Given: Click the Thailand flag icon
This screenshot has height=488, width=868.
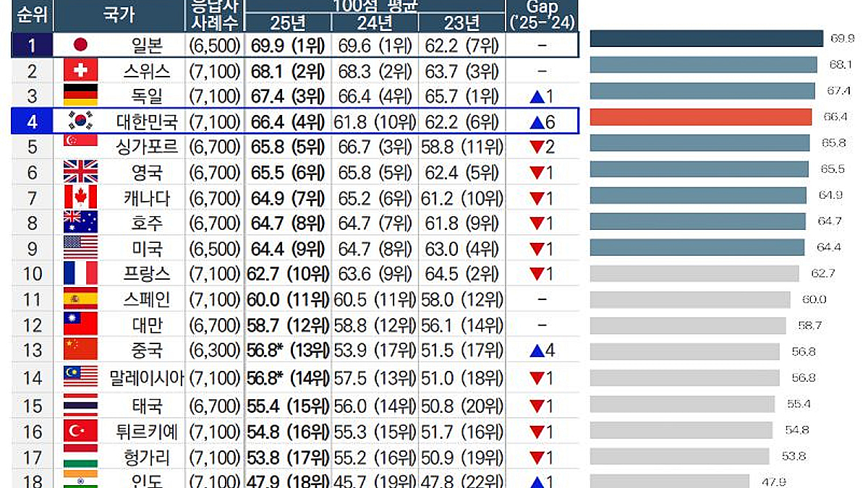Looking at the screenshot, I should point(80,405).
